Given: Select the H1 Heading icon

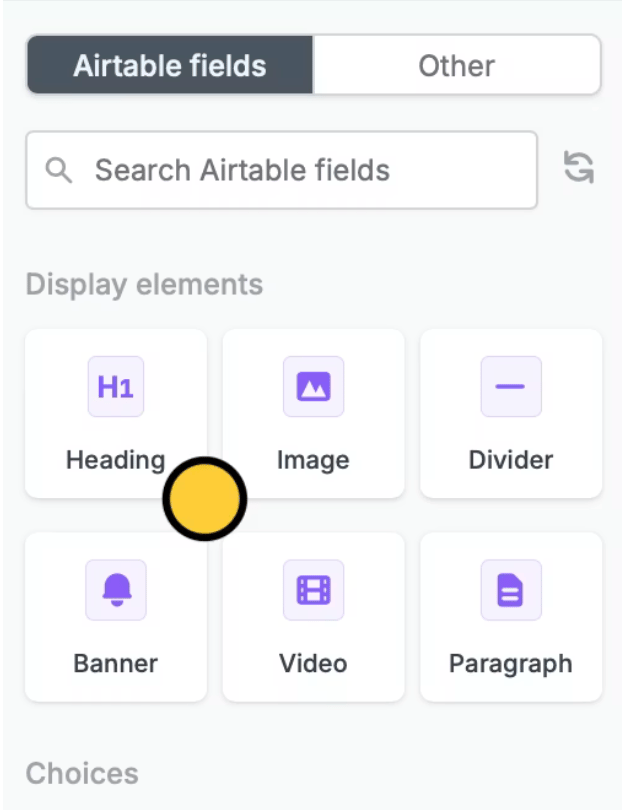Looking at the screenshot, I should 116,386.
